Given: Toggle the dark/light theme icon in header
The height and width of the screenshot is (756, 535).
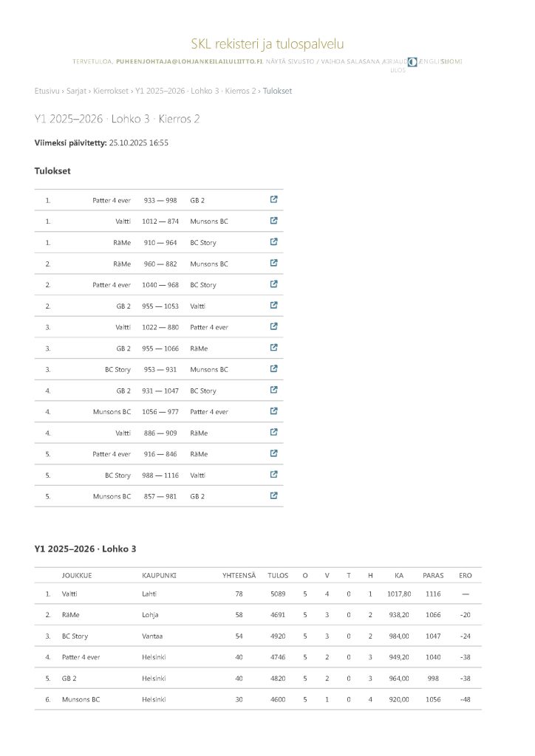Looking at the screenshot, I should coord(413,62).
